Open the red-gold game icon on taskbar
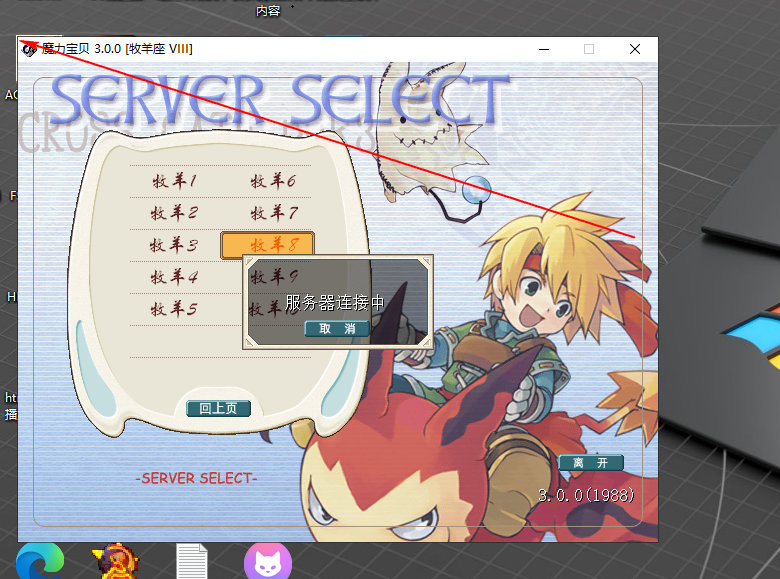This screenshot has height=579, width=780. pos(116,562)
